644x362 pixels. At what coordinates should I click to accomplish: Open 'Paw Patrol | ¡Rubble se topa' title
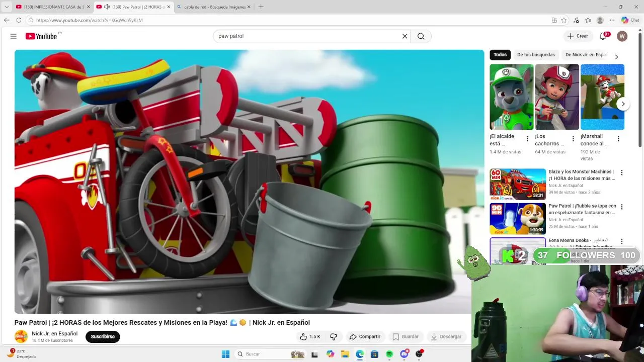pos(582,209)
